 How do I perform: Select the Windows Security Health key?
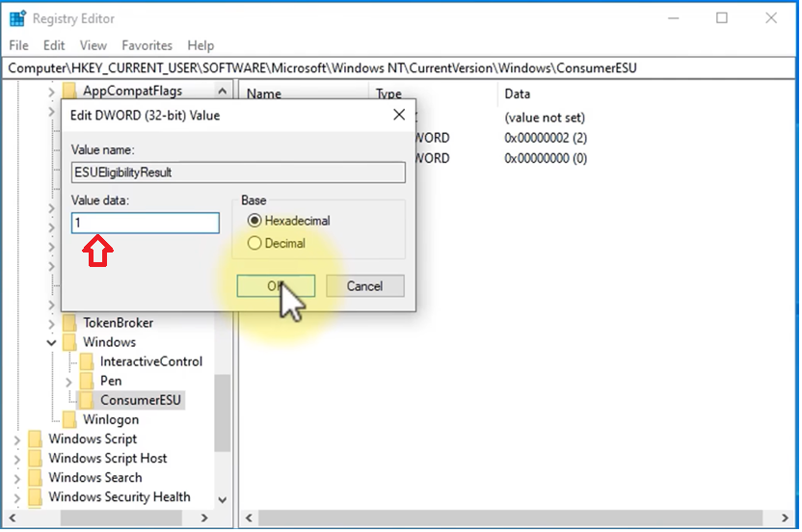(x=120, y=497)
